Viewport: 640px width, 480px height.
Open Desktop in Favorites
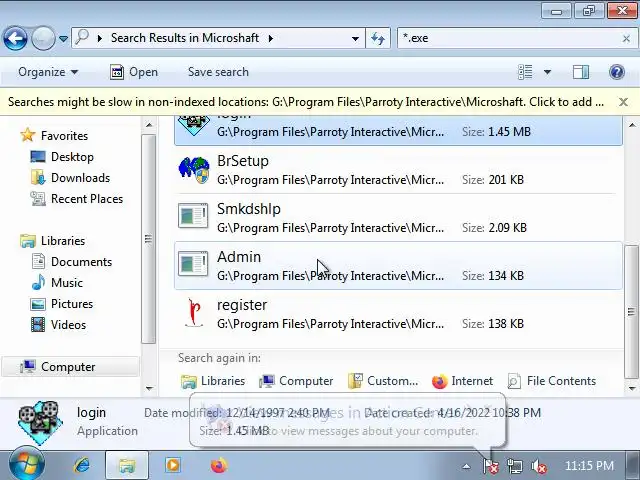[72, 157]
